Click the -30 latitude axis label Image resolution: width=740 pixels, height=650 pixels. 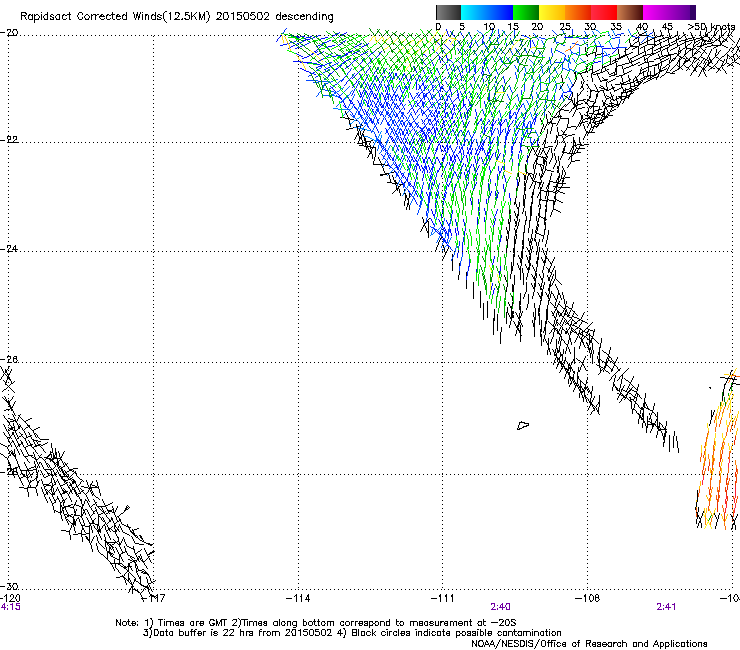coord(9,587)
